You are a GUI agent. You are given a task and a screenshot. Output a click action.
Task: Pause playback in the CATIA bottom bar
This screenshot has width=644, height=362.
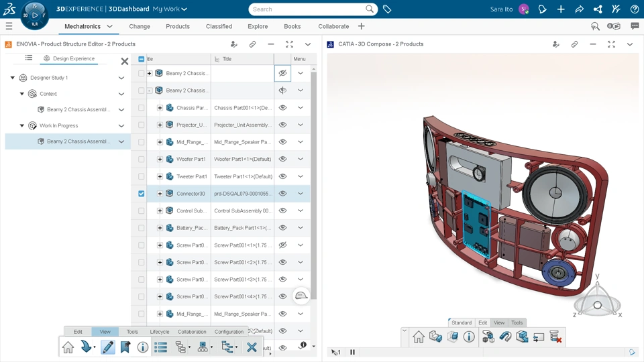coord(352,352)
